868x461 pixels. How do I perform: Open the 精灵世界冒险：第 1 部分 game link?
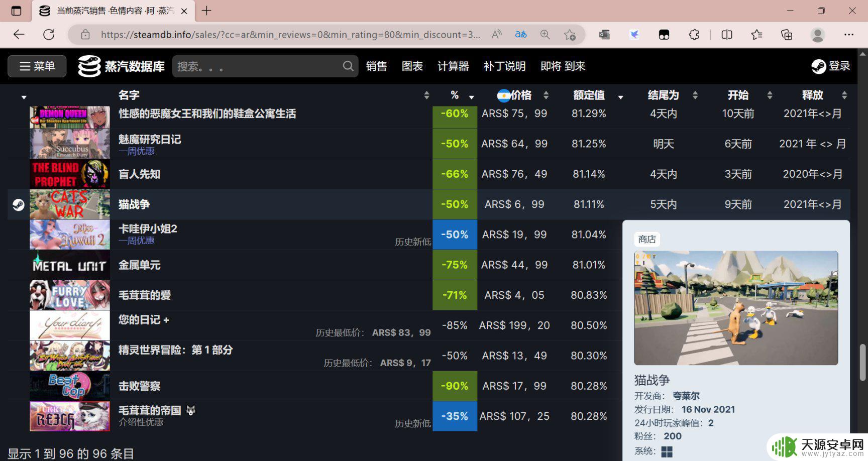click(175, 350)
